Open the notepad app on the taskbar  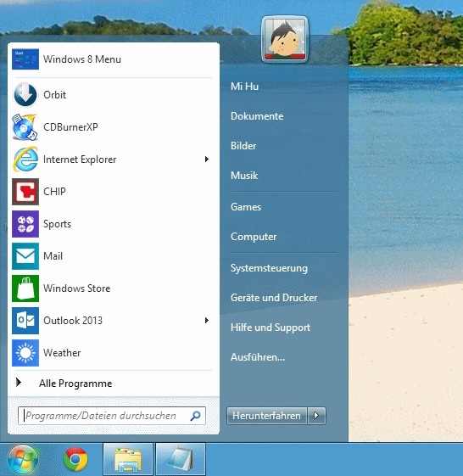[181, 459]
